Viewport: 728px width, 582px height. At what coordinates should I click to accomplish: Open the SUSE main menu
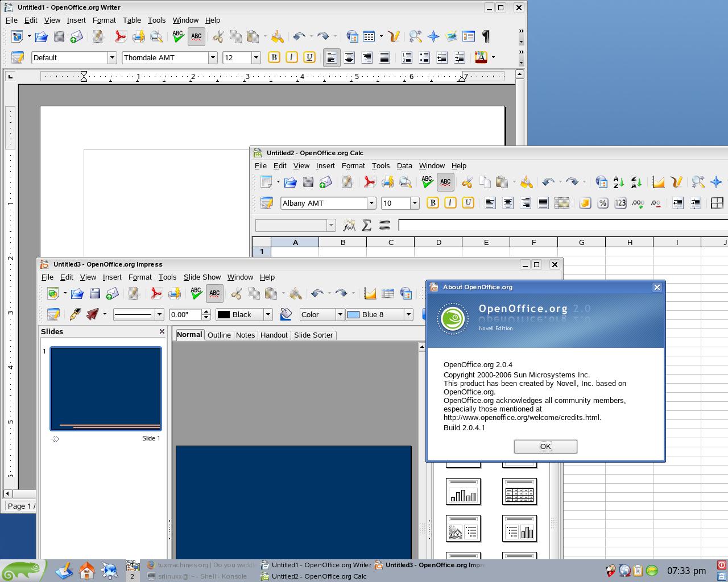point(22,571)
